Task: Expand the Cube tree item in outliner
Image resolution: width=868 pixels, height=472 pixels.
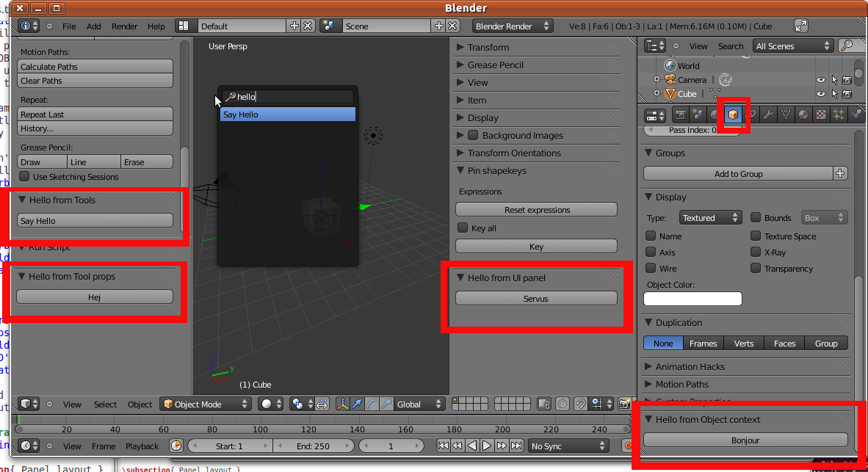Action: tap(657, 93)
